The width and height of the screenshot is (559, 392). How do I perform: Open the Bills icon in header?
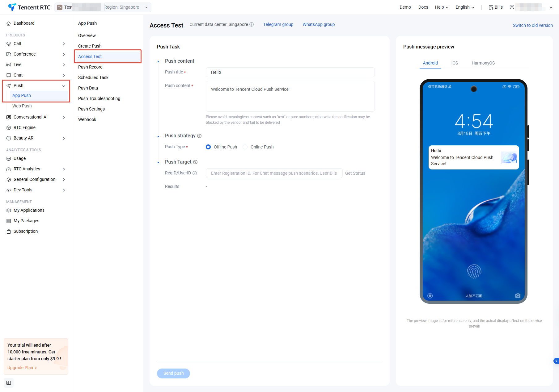[491, 7]
